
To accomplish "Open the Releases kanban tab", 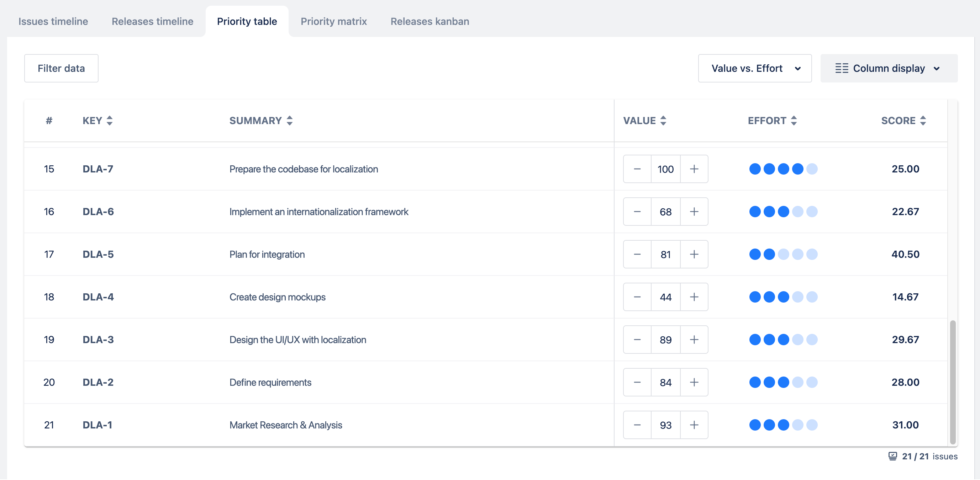I will click(430, 21).
